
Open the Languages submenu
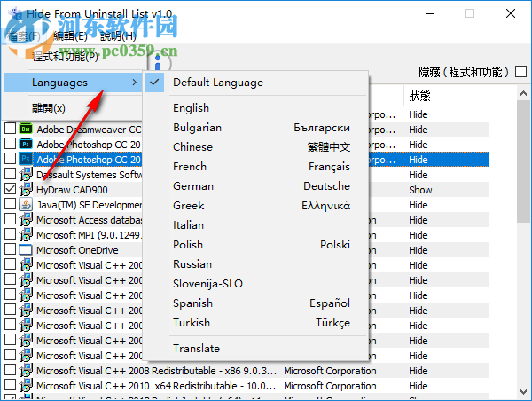pos(73,83)
